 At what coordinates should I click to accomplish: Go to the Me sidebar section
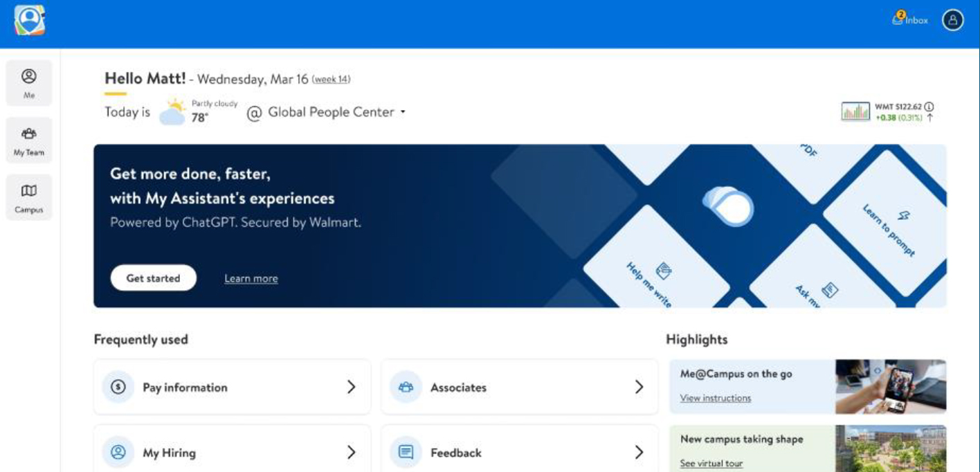pos(29,83)
